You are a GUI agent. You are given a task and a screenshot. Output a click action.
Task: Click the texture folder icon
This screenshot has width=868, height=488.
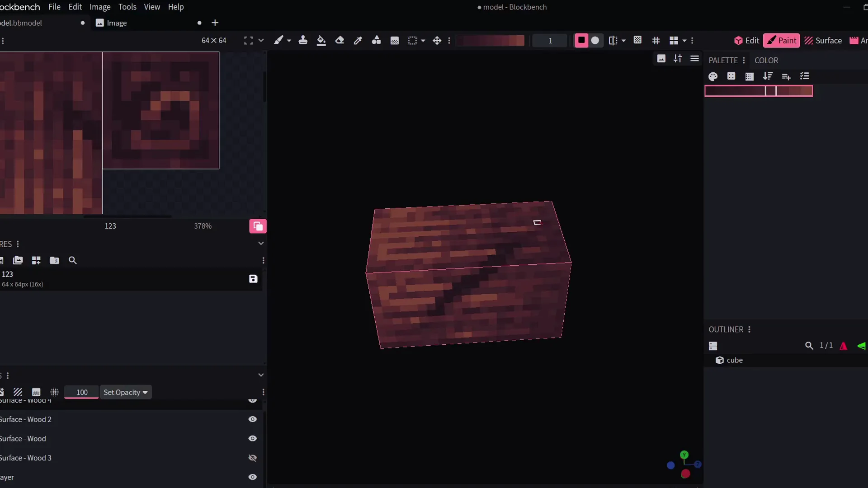(54, 260)
